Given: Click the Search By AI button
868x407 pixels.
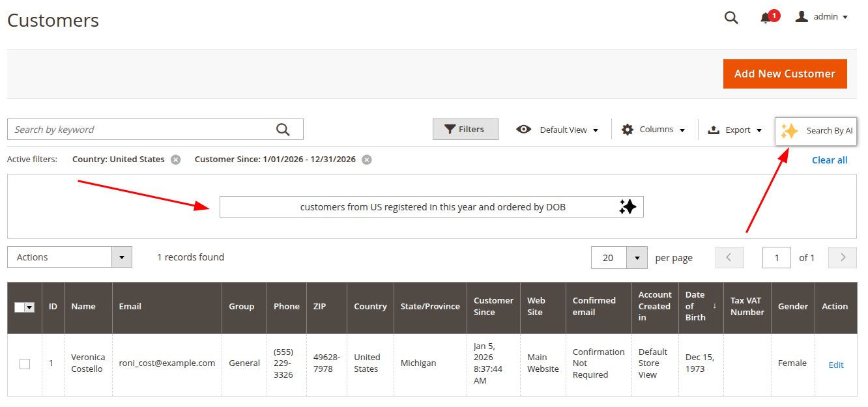Looking at the screenshot, I should tap(816, 131).
